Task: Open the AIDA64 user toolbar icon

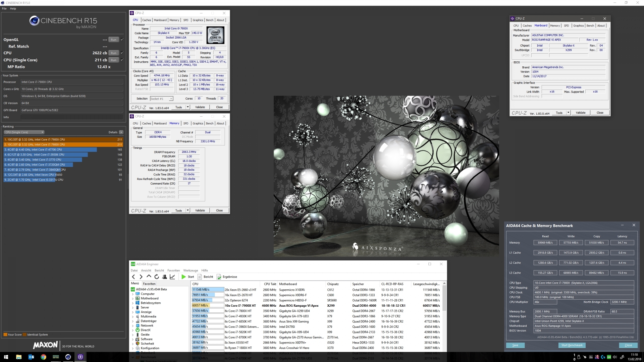Action: click(165, 277)
